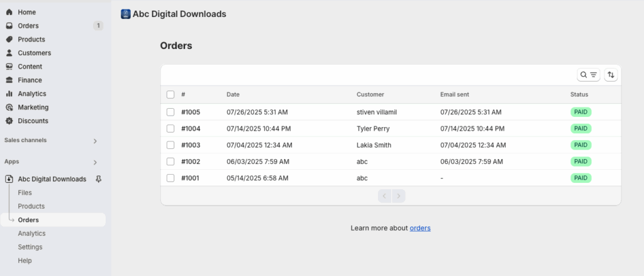Image resolution: width=644 pixels, height=276 pixels.
Task: Toggle the select-all orders checkbox
Action: (x=170, y=94)
